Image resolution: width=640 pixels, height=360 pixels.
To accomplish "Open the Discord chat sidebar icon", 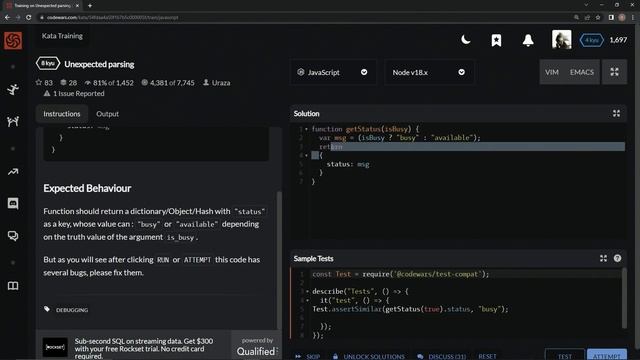I will tap(13, 203).
